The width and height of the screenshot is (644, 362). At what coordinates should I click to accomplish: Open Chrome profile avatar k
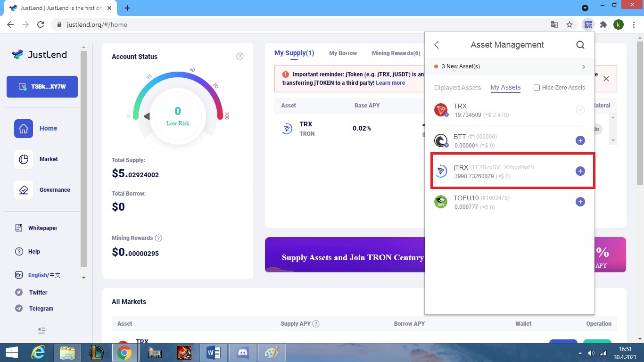click(619, 25)
